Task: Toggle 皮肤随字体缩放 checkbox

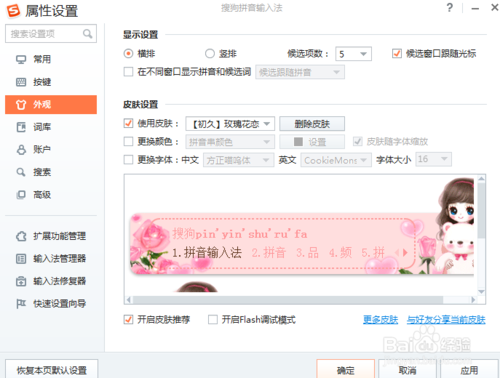Action: pos(358,142)
